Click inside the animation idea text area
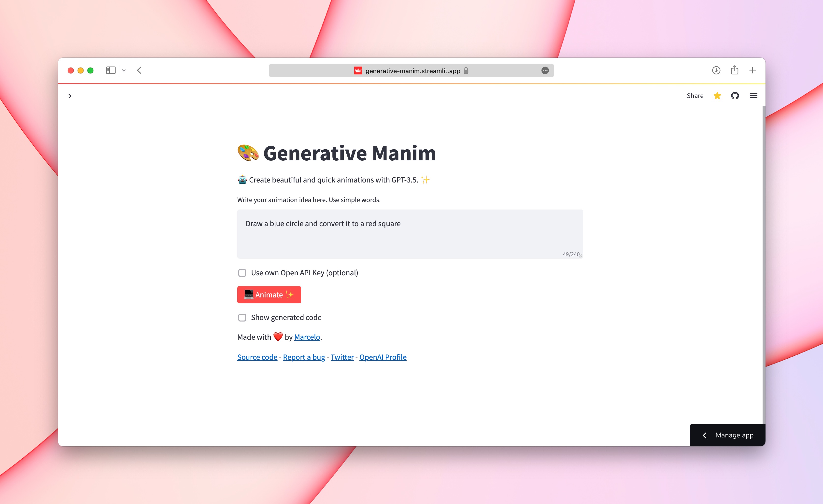 point(410,234)
